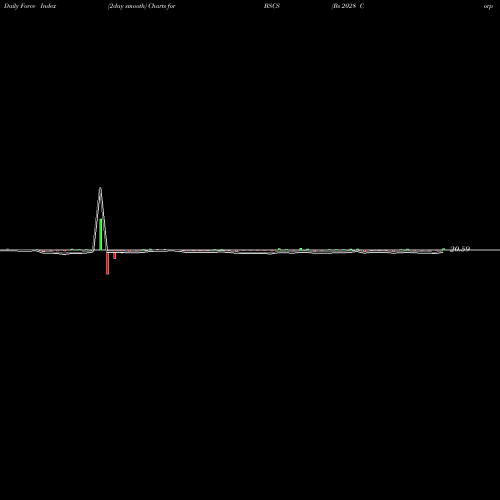Click the 20.59 value label

[460, 249]
